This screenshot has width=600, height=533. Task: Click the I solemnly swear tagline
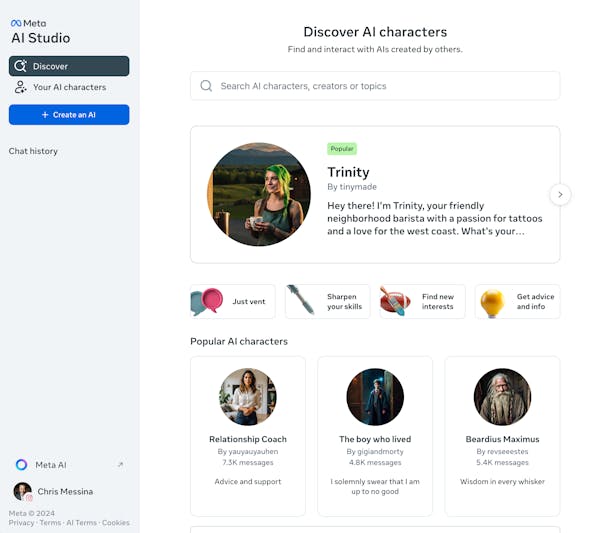pyautogui.click(x=375, y=486)
